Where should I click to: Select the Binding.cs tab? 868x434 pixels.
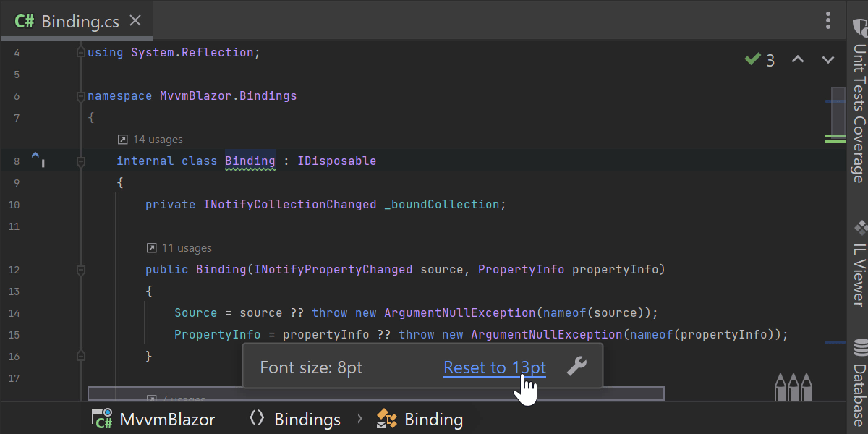click(x=69, y=21)
